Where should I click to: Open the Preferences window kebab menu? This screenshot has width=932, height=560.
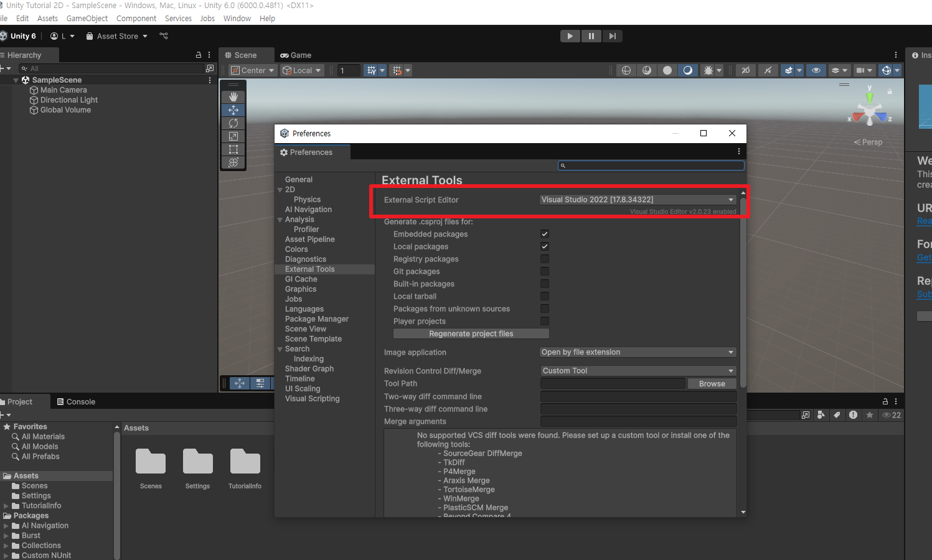pyautogui.click(x=739, y=151)
